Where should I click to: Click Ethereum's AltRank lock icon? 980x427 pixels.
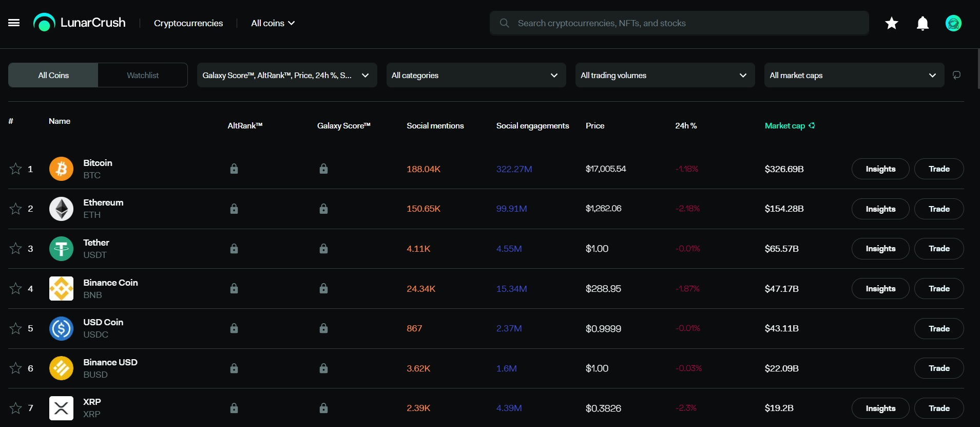[x=234, y=209]
